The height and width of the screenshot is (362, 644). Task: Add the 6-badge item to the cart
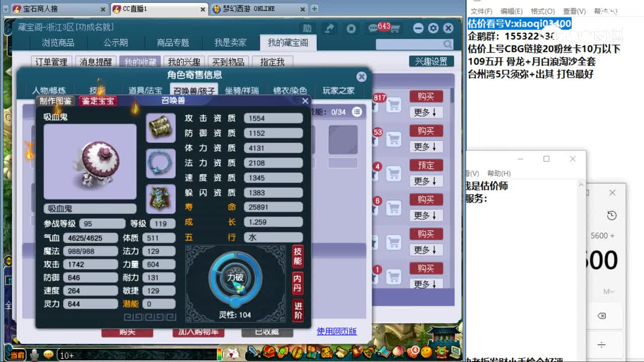point(393,208)
